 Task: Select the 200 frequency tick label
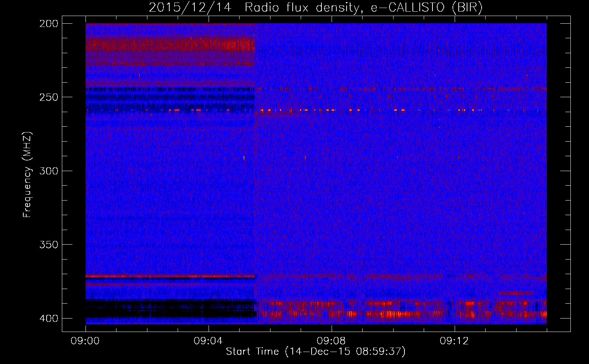tap(48, 24)
